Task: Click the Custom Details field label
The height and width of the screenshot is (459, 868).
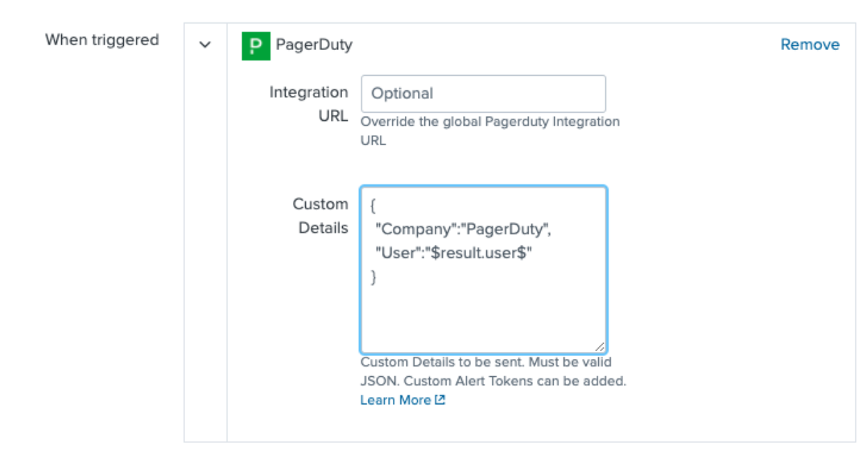Action: (320, 216)
